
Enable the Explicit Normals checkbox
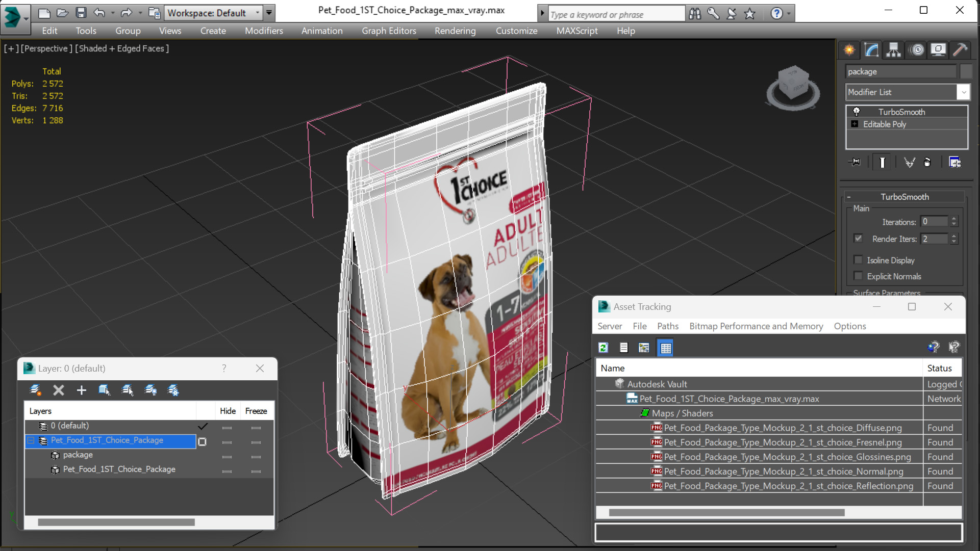coord(858,276)
